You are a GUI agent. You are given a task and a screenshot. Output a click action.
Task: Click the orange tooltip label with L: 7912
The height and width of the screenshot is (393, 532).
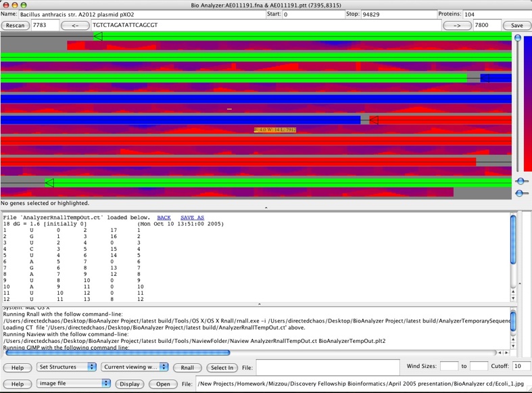click(275, 130)
